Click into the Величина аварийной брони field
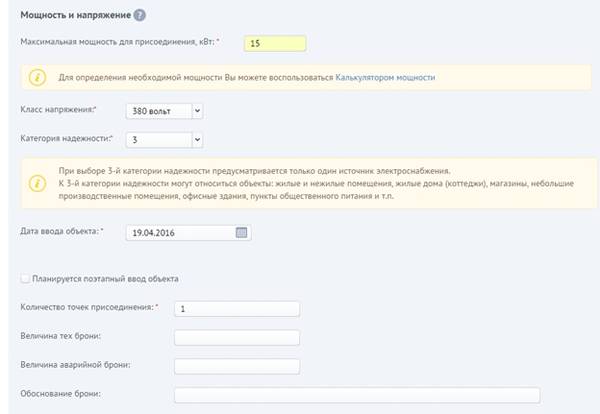The width and height of the screenshot is (600, 414). pos(237,366)
